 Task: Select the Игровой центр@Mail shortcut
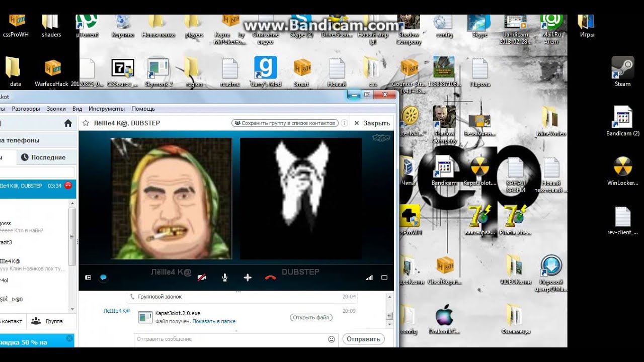552,274
